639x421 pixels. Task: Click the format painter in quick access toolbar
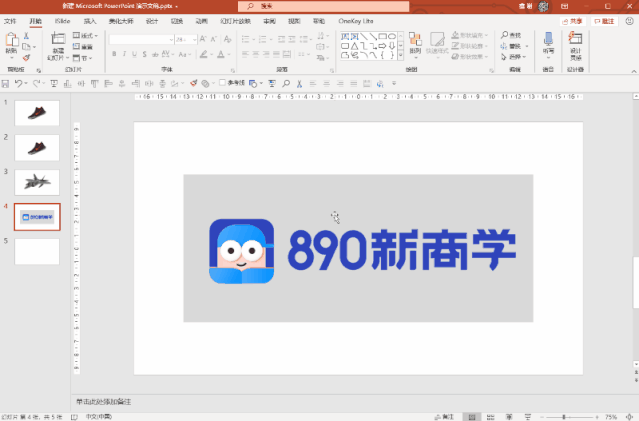(x=194, y=84)
